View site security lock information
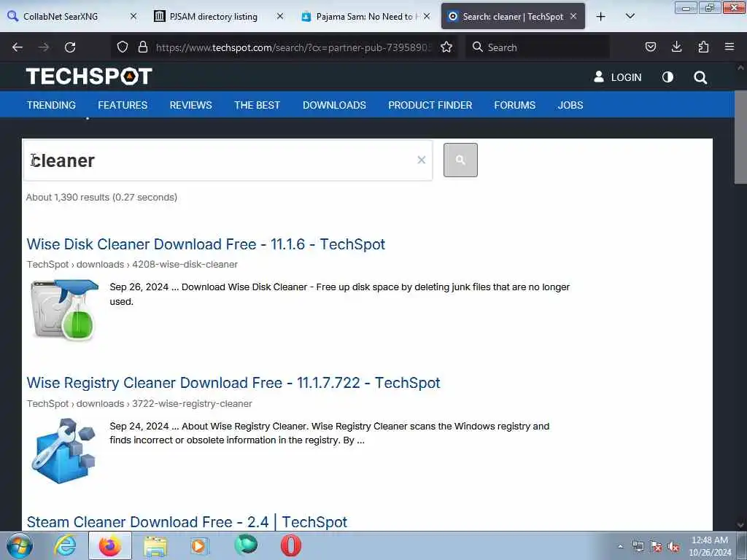 [x=142, y=47]
